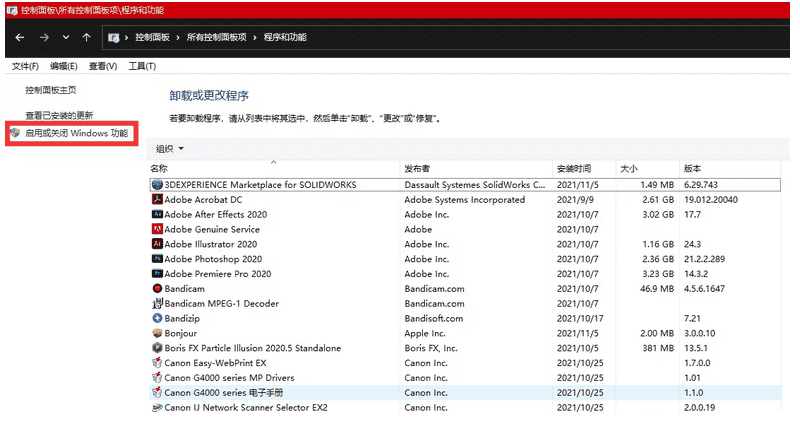
Task: Click version 19.012.20040 cell
Action: pyautogui.click(x=711, y=199)
